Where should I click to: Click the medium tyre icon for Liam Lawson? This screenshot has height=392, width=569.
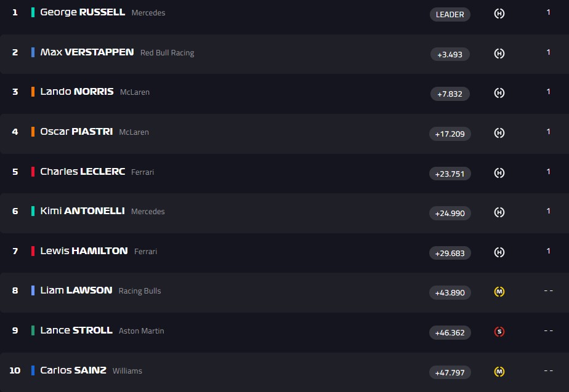coord(499,292)
